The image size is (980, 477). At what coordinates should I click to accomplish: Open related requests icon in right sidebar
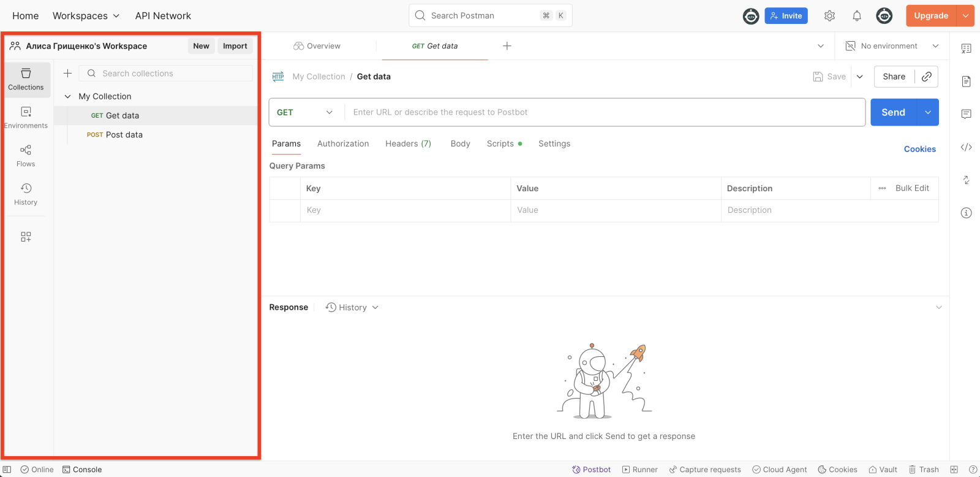click(966, 180)
